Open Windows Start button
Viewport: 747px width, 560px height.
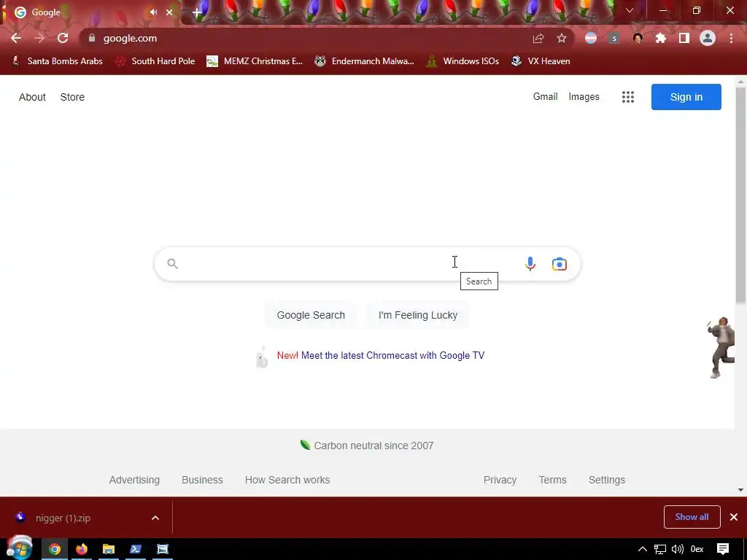(19, 548)
